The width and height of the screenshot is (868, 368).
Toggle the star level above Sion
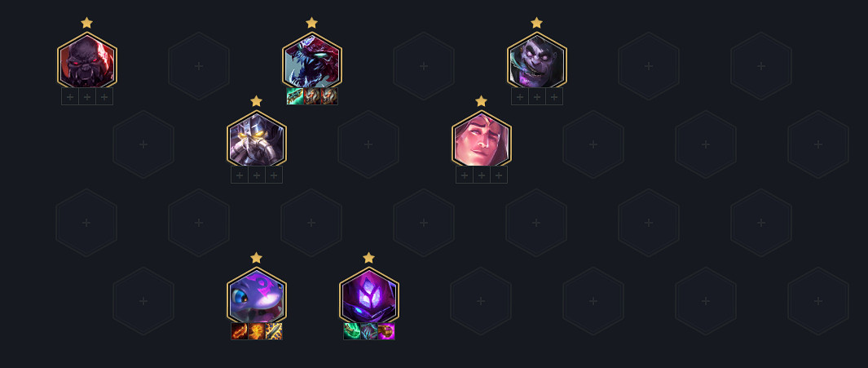point(87,23)
